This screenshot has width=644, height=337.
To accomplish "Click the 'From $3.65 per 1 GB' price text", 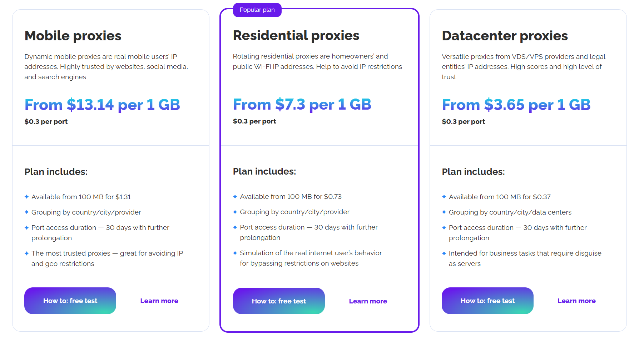I will click(x=516, y=105).
